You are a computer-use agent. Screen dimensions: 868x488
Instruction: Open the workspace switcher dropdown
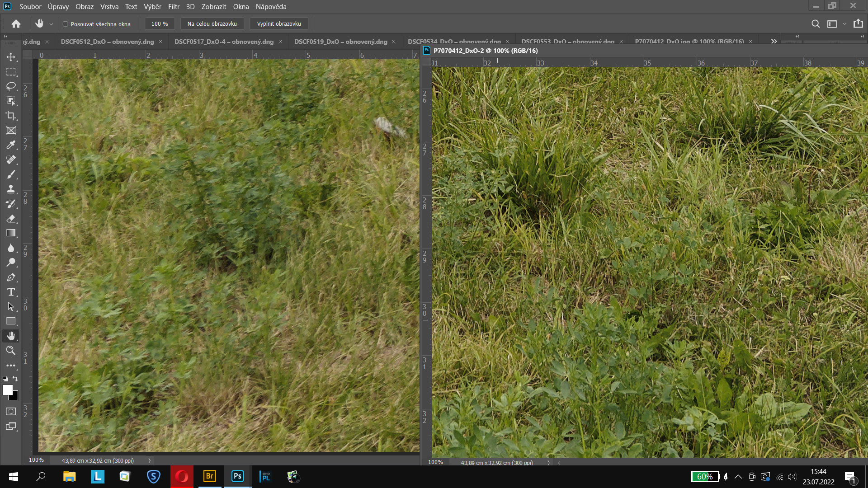[x=844, y=24]
